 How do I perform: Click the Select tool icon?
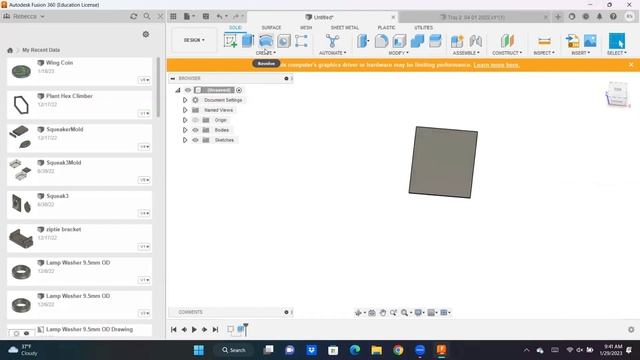[617, 41]
